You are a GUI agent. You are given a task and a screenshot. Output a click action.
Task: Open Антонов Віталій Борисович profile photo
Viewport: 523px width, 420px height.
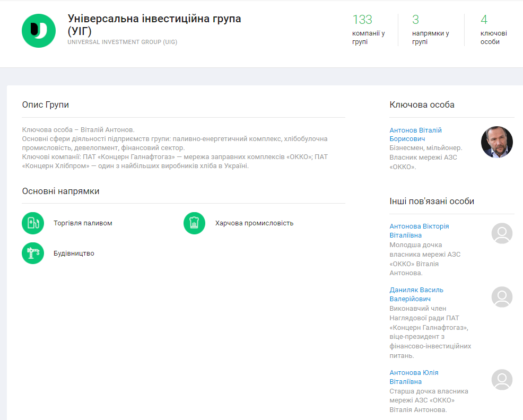(496, 142)
